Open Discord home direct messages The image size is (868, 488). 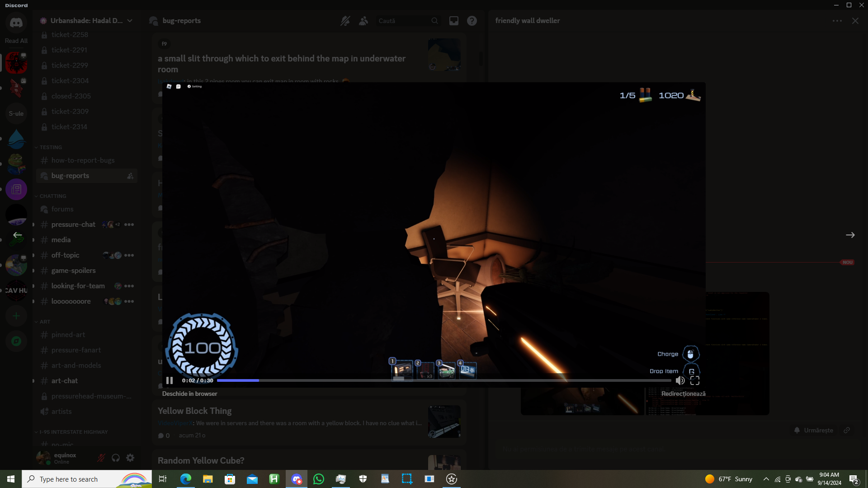tap(16, 23)
